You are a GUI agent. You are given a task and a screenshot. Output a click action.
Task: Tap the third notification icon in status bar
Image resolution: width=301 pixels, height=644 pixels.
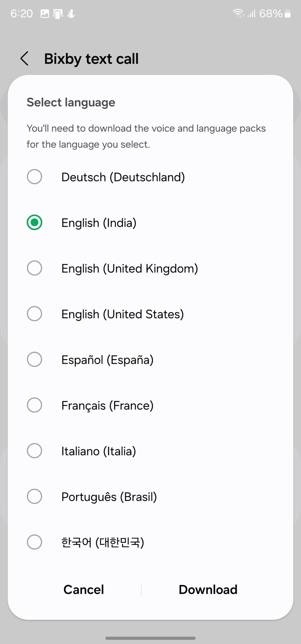pyautogui.click(x=71, y=14)
